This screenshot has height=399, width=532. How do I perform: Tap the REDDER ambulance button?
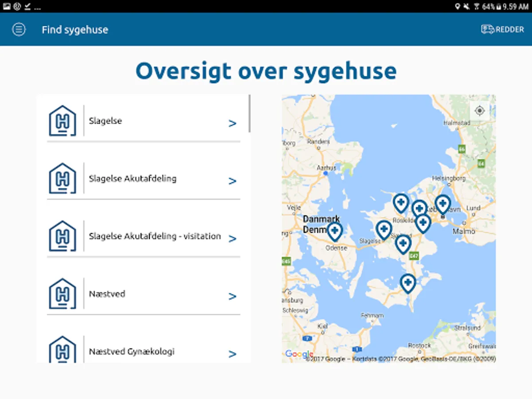coord(502,30)
